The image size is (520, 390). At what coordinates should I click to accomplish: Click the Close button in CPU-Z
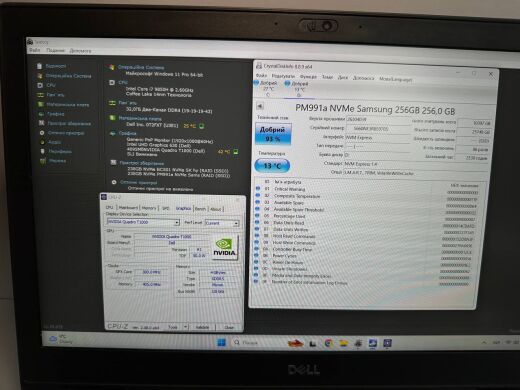point(229,328)
